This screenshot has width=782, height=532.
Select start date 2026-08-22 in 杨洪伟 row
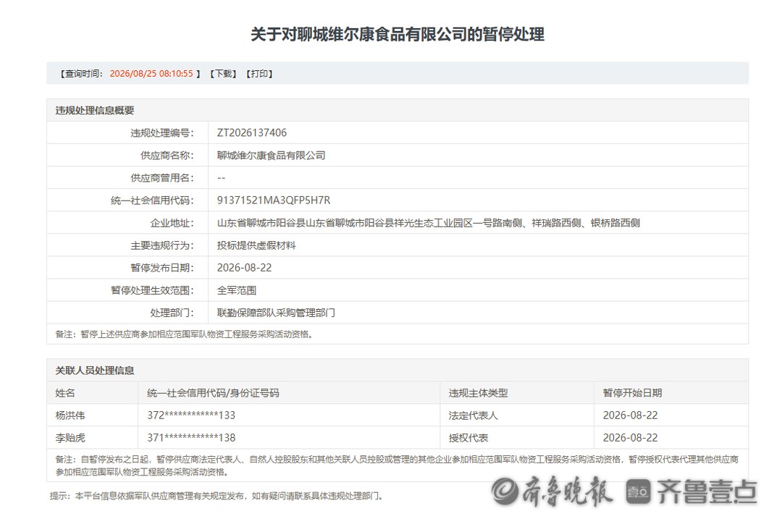631,415
